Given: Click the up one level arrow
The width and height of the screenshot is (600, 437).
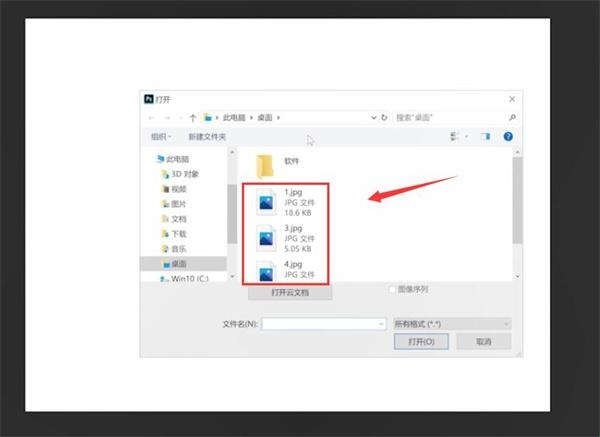Looking at the screenshot, I should click(193, 118).
